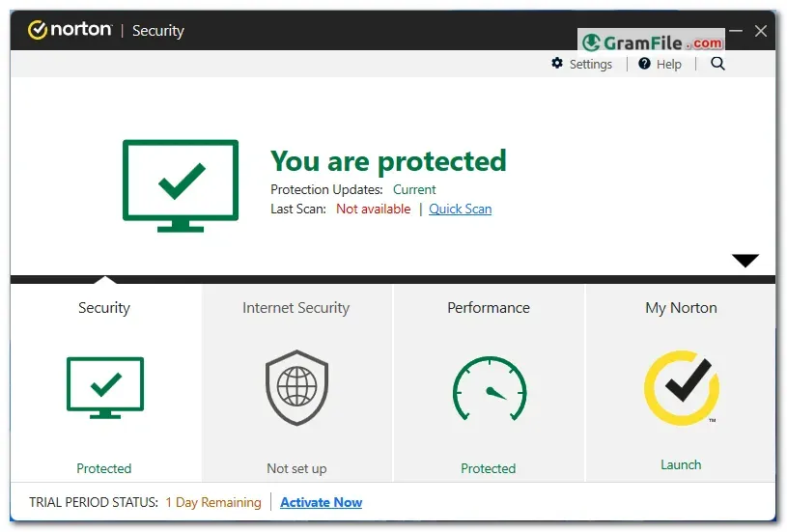Image resolution: width=787 pixels, height=532 pixels.
Task: Click the My Norton yellow checkmark icon
Action: pos(682,387)
